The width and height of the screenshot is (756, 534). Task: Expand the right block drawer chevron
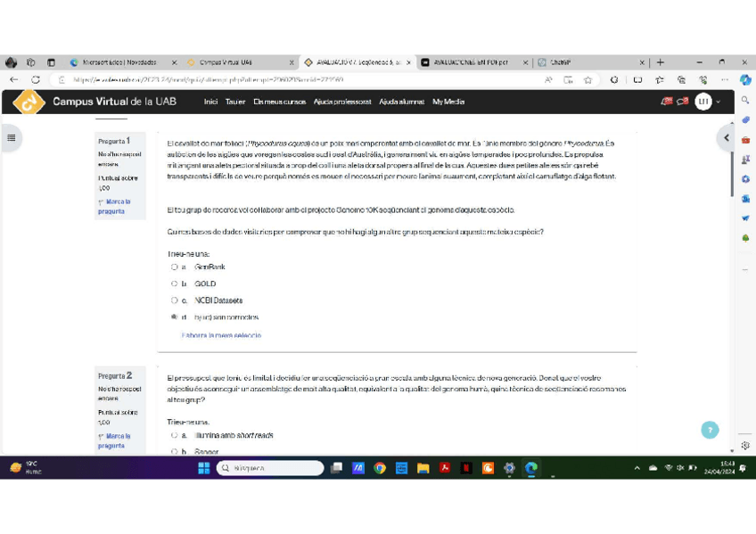pyautogui.click(x=726, y=138)
